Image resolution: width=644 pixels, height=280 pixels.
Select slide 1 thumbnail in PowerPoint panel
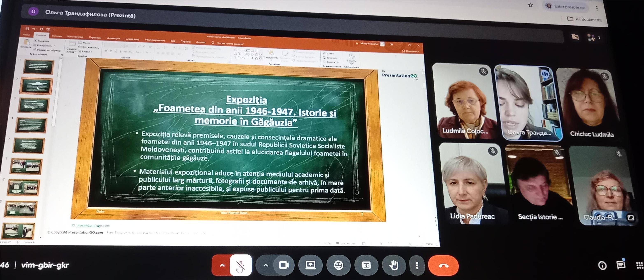click(x=38, y=67)
